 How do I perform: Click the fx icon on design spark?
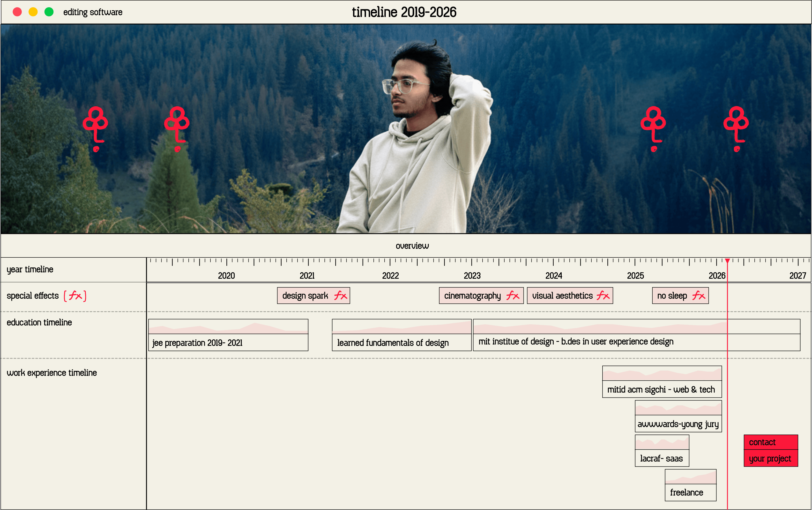point(341,296)
